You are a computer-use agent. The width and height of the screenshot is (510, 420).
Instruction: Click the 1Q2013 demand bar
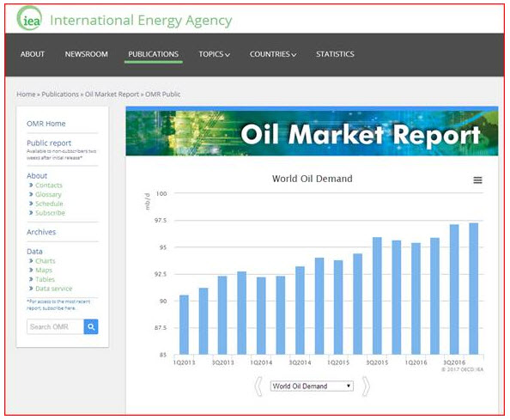click(184, 325)
